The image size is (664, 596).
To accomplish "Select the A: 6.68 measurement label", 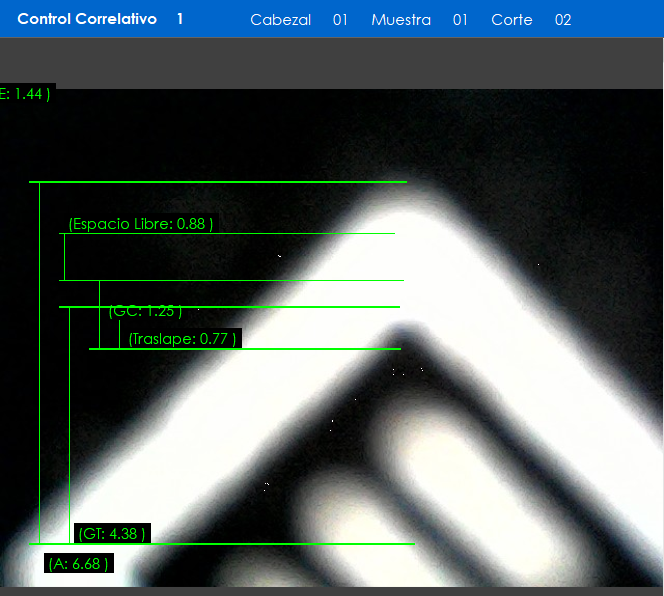I will [78, 564].
